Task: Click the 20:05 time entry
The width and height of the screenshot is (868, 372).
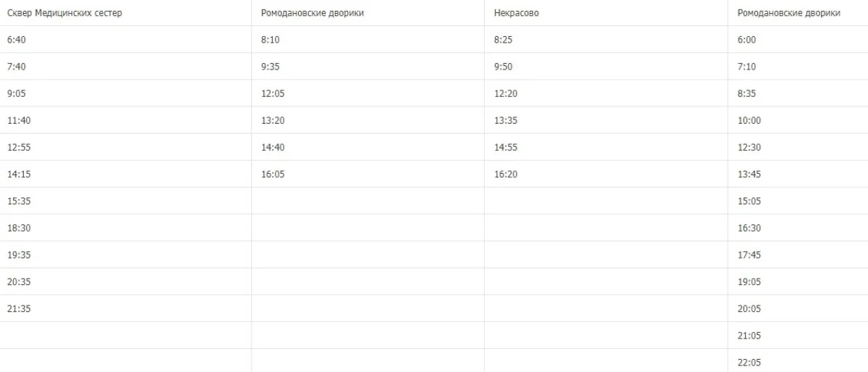Action: [749, 308]
